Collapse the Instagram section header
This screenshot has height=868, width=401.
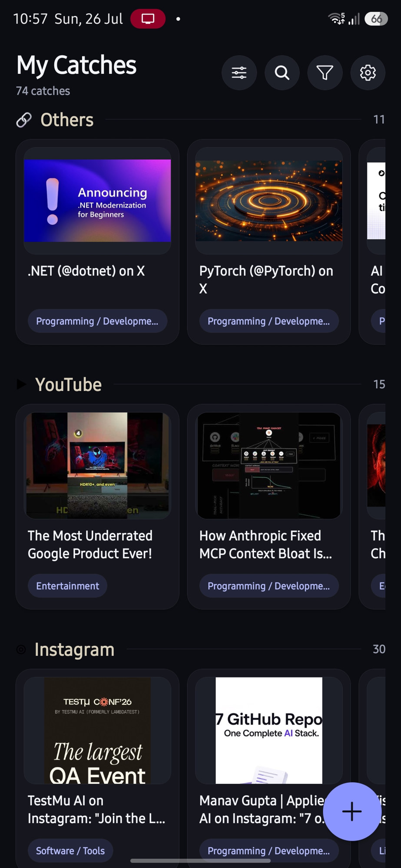(x=74, y=650)
